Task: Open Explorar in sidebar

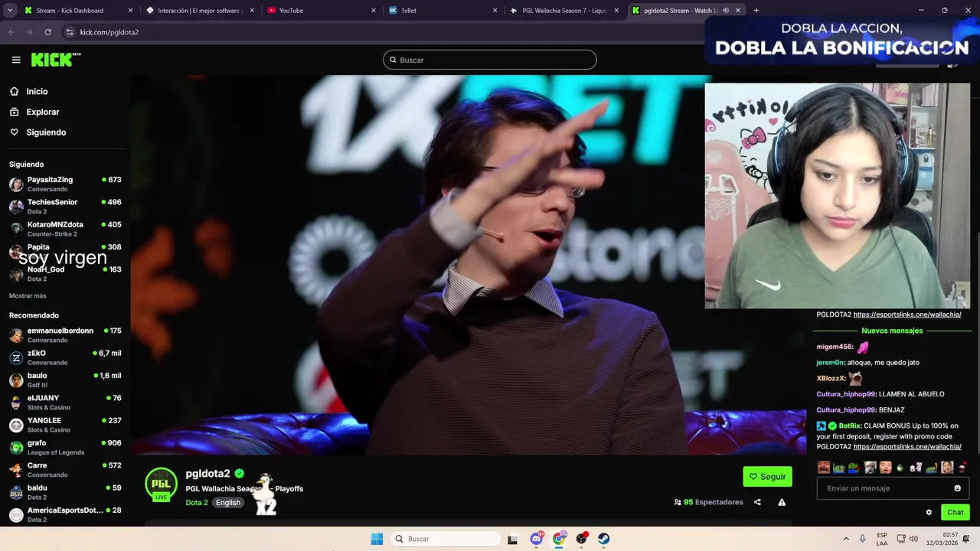Action: (x=42, y=112)
